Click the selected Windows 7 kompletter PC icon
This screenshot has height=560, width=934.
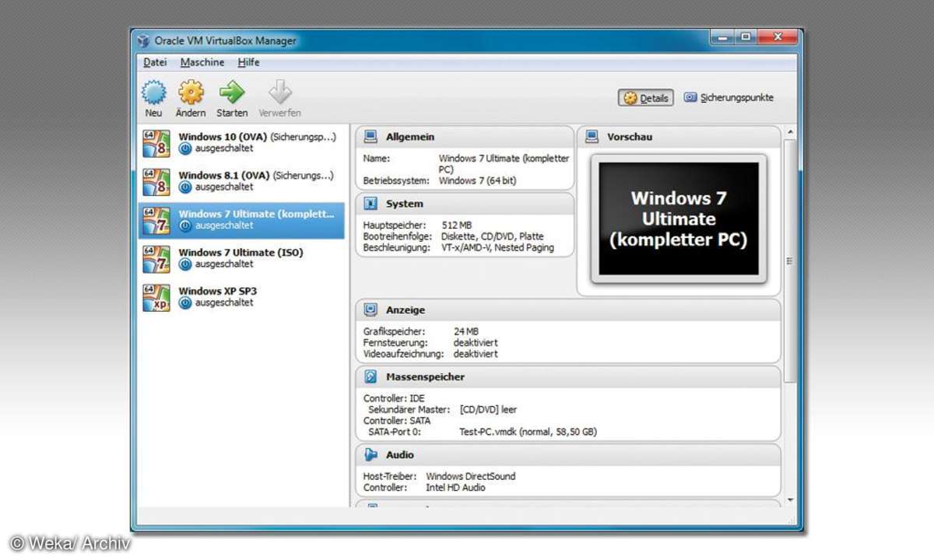[x=156, y=220]
